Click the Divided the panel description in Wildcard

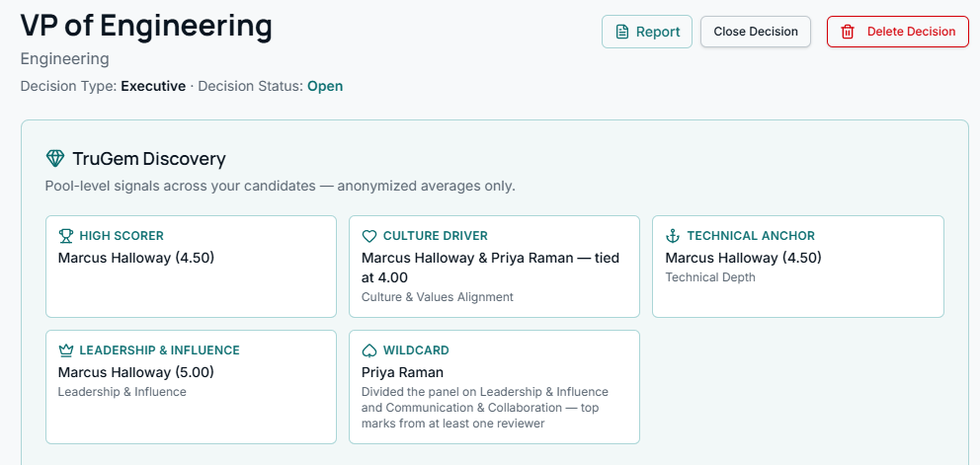[485, 408]
